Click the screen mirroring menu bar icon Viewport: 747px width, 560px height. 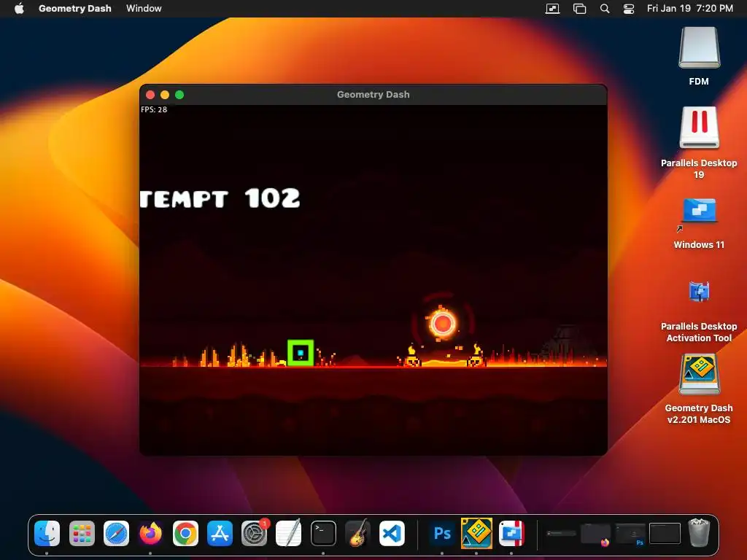coord(553,9)
